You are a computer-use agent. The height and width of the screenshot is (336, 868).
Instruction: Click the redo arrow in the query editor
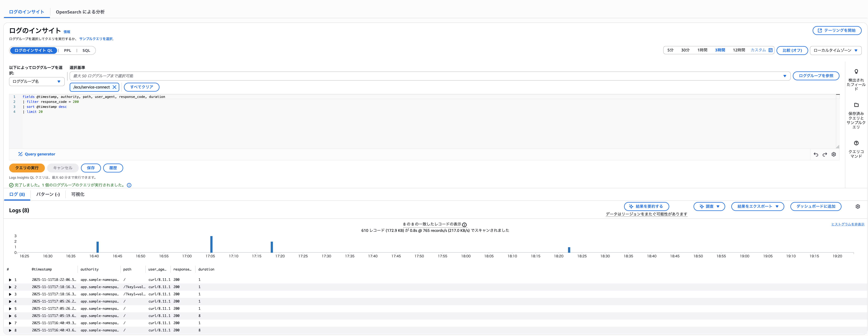pyautogui.click(x=824, y=154)
